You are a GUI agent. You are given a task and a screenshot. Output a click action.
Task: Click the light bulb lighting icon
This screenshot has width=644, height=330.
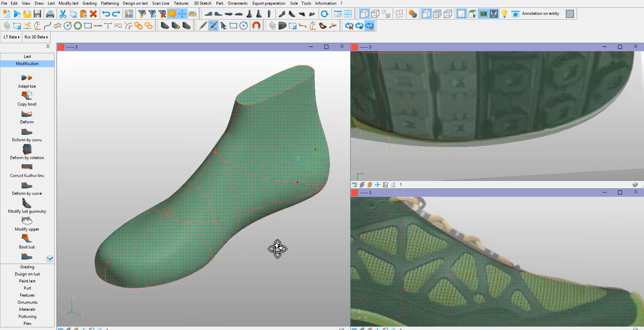pyautogui.click(x=505, y=14)
